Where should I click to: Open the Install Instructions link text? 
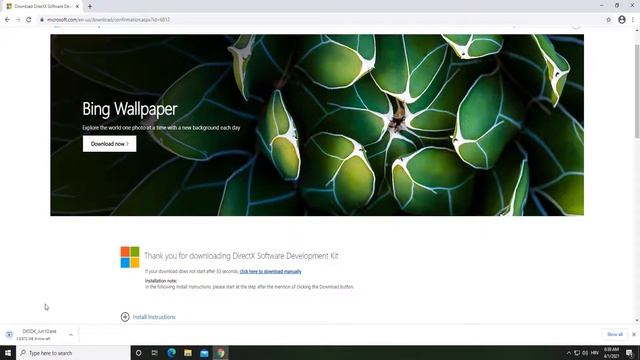154,317
